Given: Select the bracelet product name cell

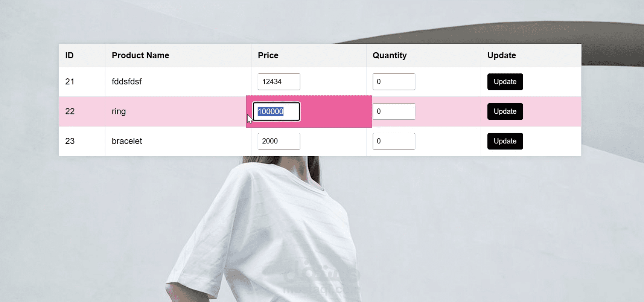Looking at the screenshot, I should (178, 141).
